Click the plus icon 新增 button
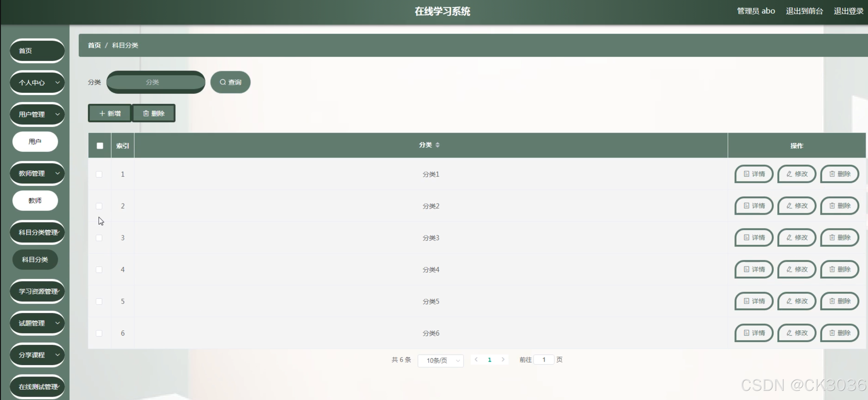Viewport: 868px width, 400px height. point(110,113)
